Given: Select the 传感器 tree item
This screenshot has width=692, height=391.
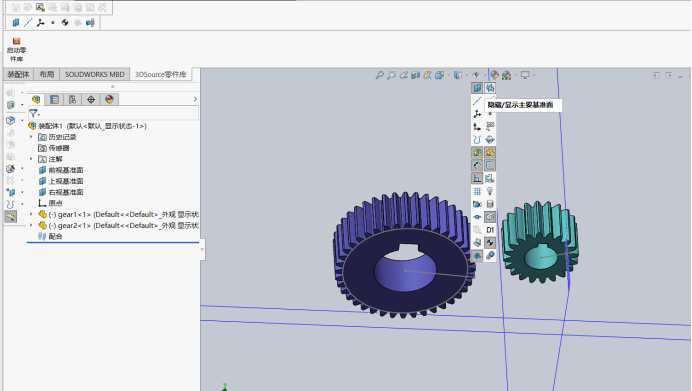Looking at the screenshot, I should [x=54, y=148].
